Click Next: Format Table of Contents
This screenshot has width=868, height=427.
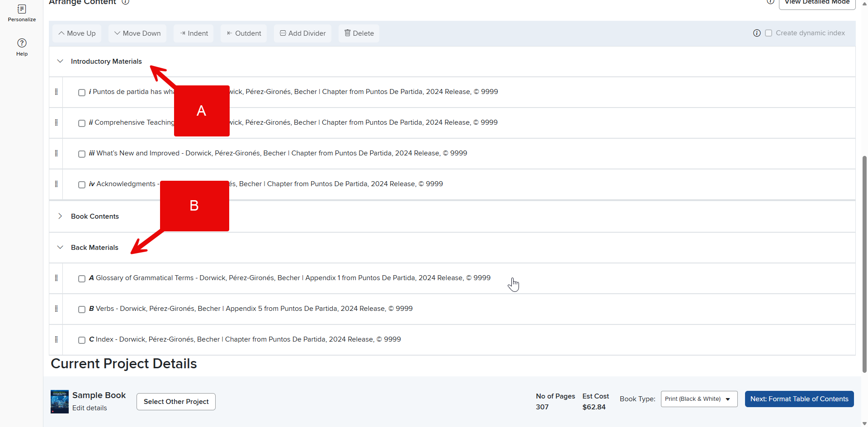799,399
